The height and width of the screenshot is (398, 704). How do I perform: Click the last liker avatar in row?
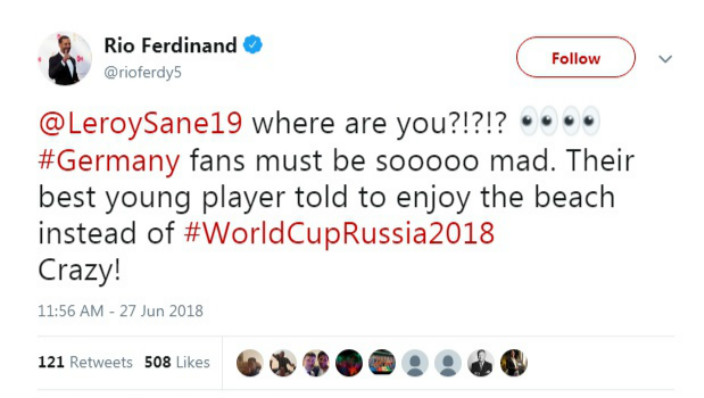514,363
